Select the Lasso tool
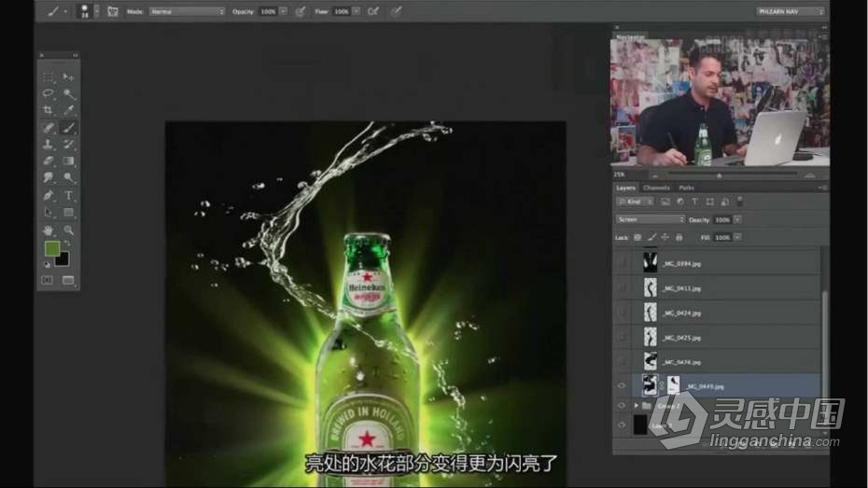The width and height of the screenshot is (868, 488). (x=49, y=93)
